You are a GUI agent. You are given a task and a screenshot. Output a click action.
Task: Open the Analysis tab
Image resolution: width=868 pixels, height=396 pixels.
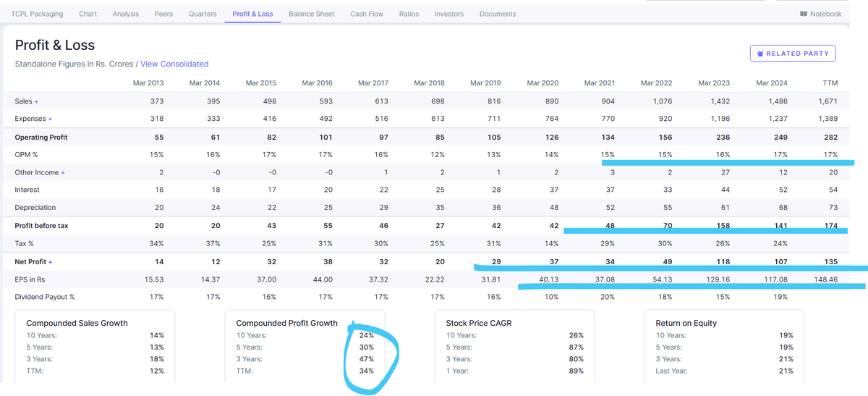point(126,14)
